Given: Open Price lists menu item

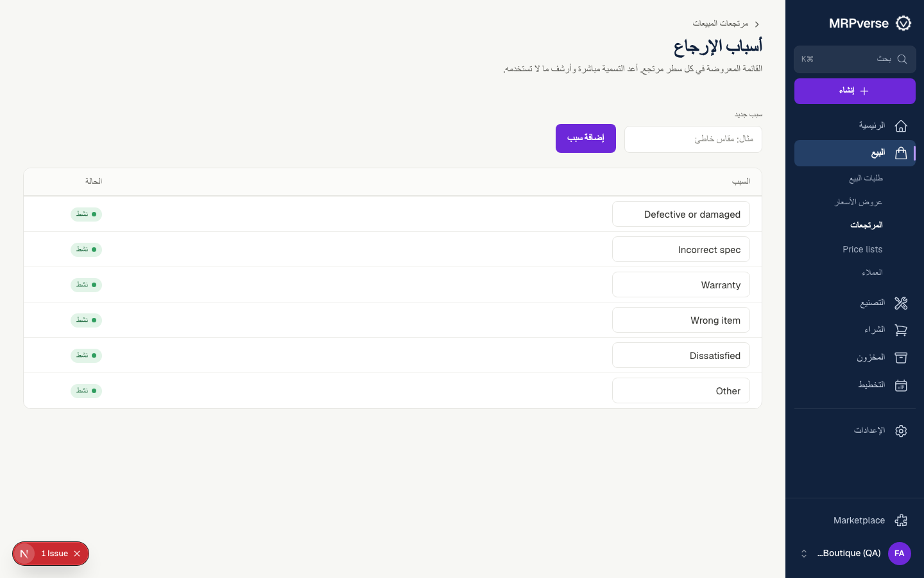Looking at the screenshot, I should click(x=862, y=249).
